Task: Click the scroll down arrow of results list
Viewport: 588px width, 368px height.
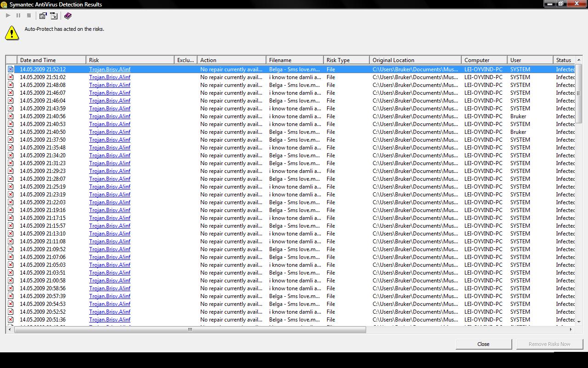Action: (579, 322)
